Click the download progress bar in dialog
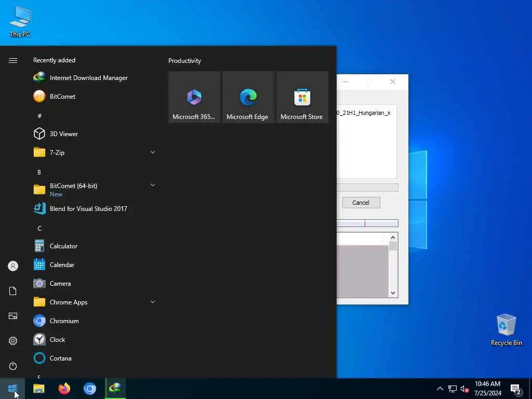This screenshot has width=532, height=399. click(367, 188)
